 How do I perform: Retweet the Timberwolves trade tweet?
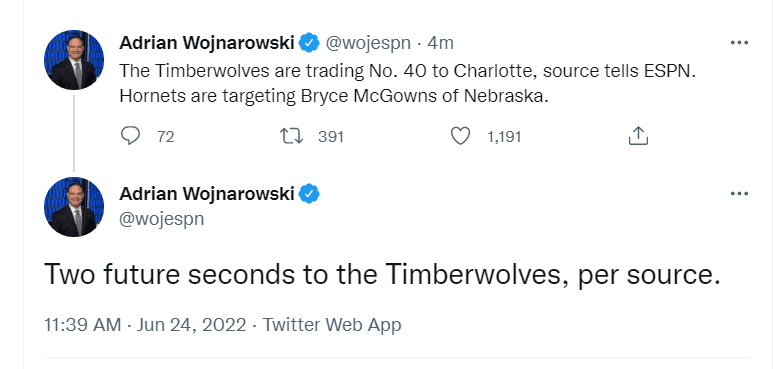pyautogui.click(x=291, y=136)
